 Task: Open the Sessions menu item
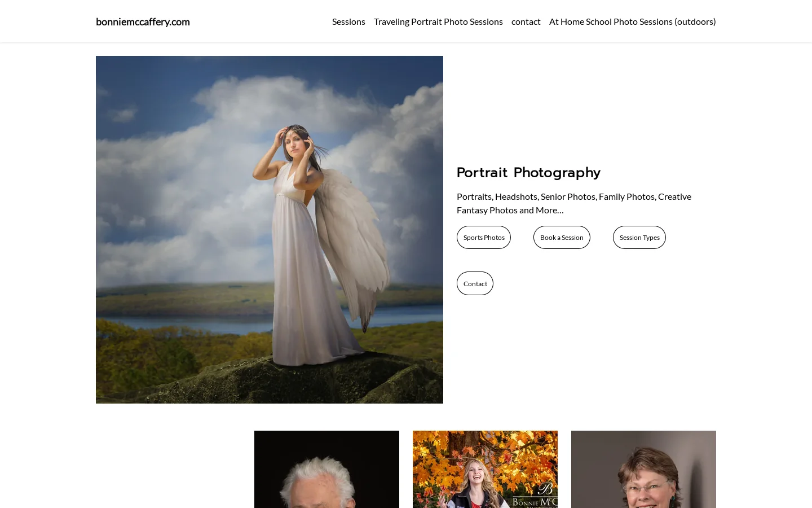(x=348, y=21)
